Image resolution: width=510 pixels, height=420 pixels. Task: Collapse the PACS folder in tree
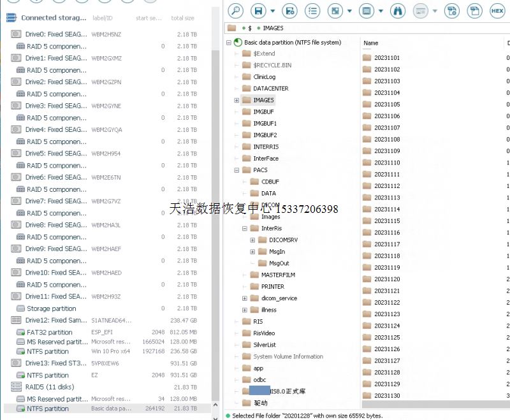point(237,170)
